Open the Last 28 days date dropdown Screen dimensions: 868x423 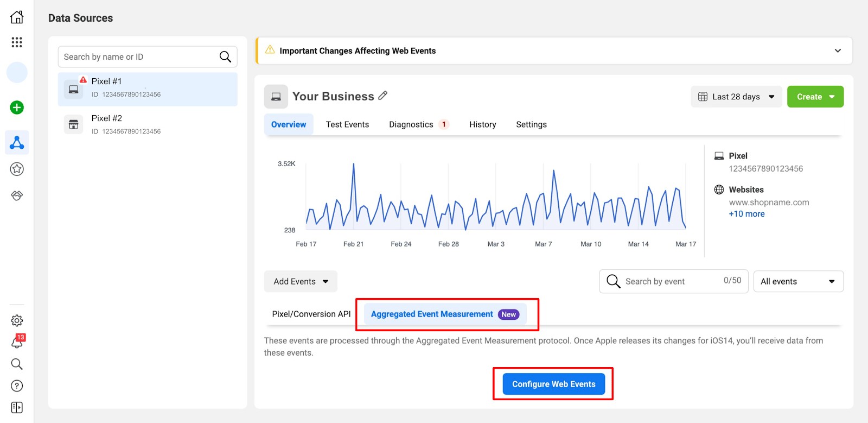736,97
